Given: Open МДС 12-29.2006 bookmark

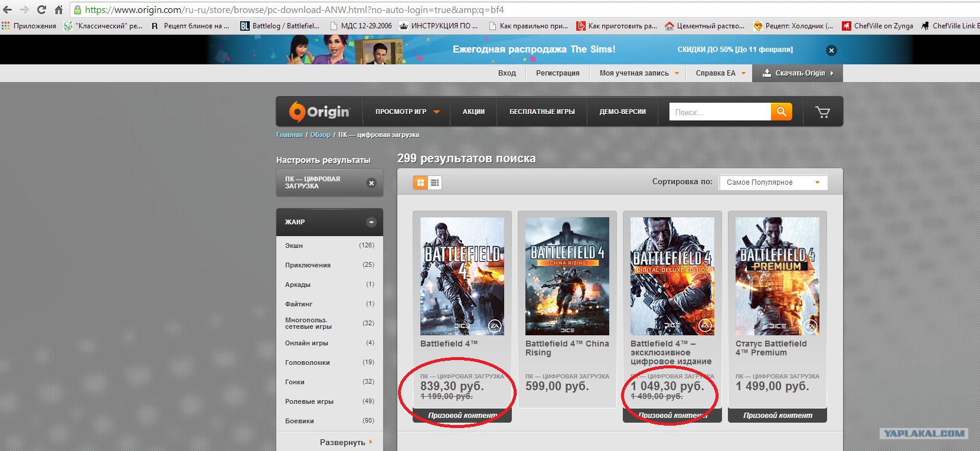Looking at the screenshot, I should pos(361,26).
